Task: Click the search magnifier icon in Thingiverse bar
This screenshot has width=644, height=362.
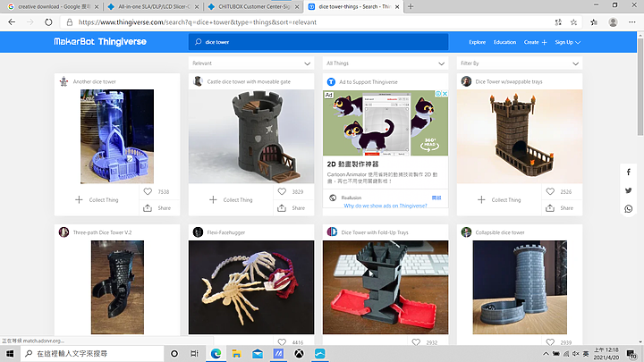Action: pos(199,42)
